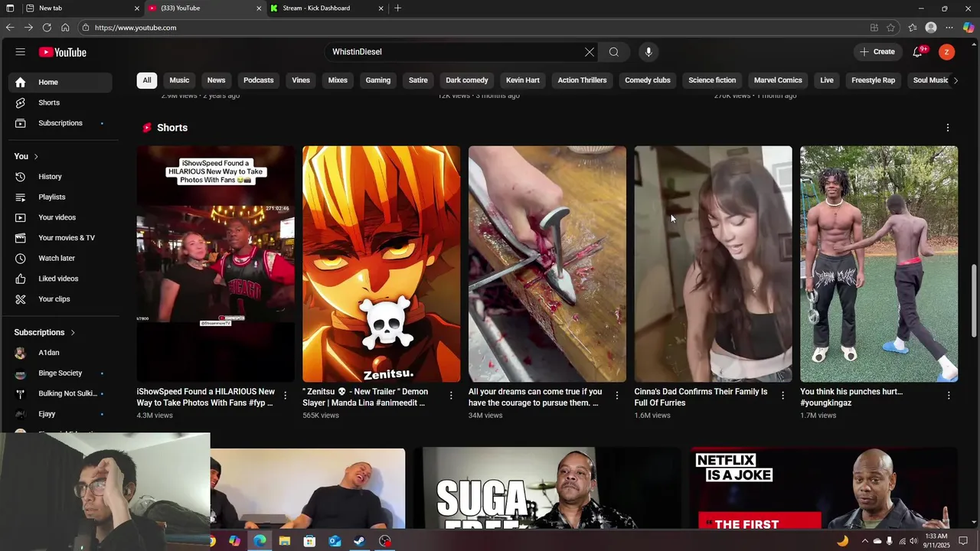The height and width of the screenshot is (551, 980).
Task: Open options for Cinna's Dad short
Action: point(782,396)
